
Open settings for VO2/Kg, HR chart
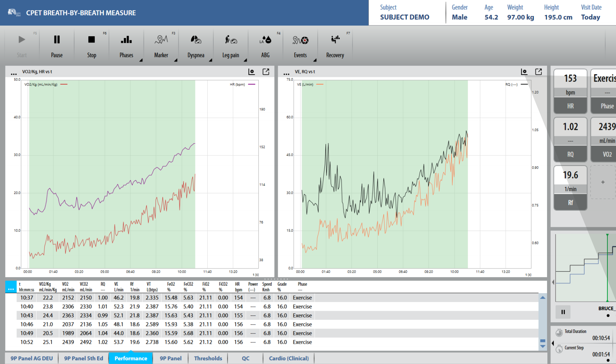252,72
